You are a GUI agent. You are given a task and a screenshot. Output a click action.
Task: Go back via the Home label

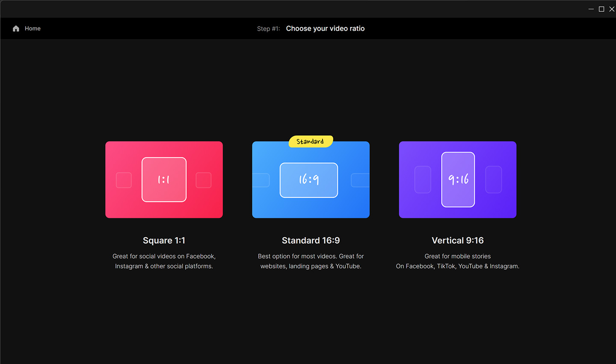coord(33,29)
